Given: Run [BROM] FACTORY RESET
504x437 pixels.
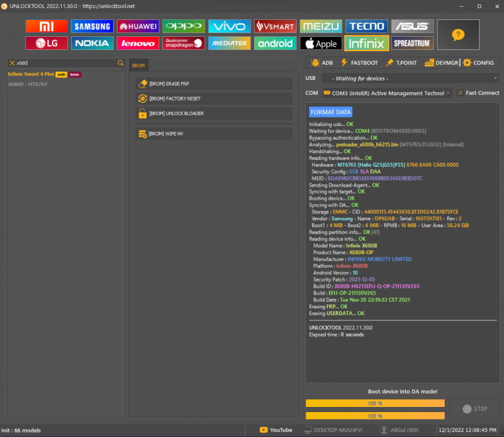Looking at the screenshot, I should coord(214,99).
